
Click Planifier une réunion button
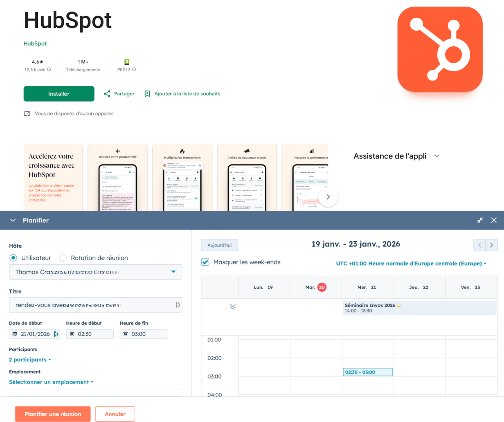click(x=53, y=414)
